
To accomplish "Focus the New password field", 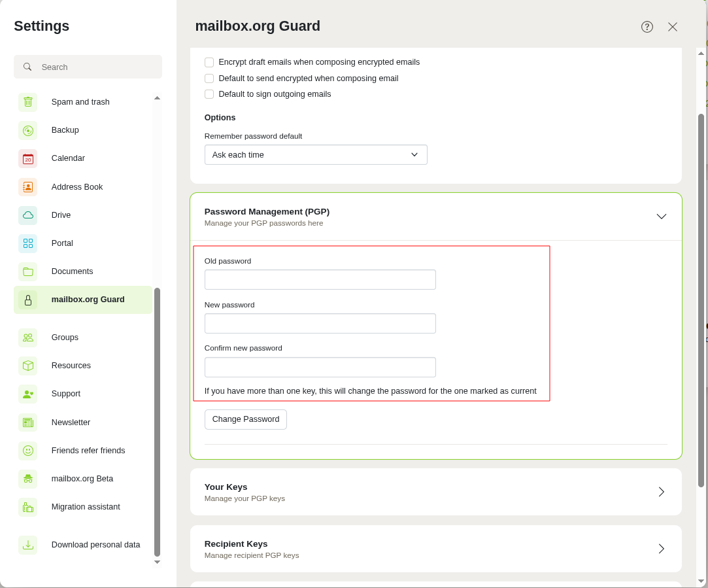I will click(x=320, y=323).
